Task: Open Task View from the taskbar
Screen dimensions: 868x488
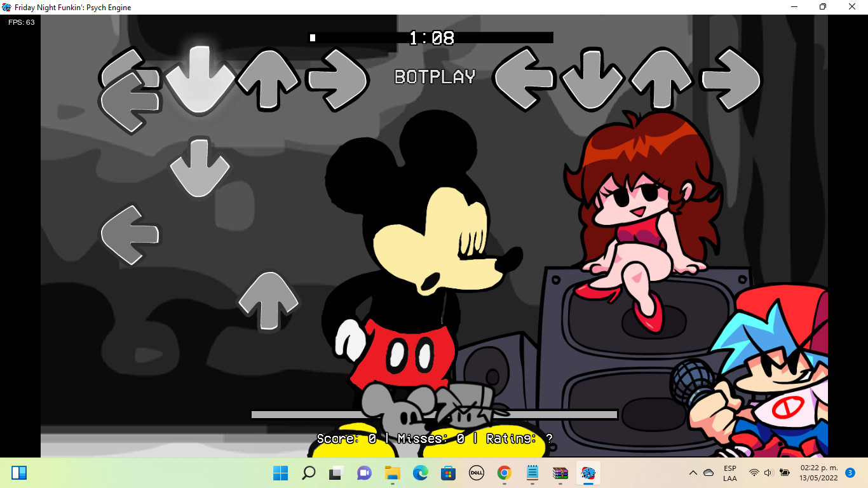Action: tap(336, 473)
